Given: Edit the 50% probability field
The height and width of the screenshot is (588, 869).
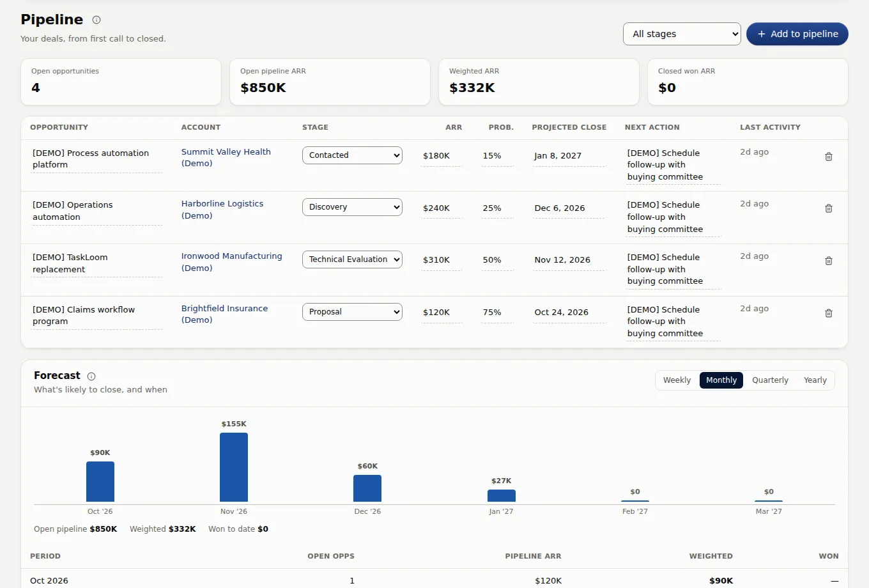Looking at the screenshot, I should pos(497,260).
